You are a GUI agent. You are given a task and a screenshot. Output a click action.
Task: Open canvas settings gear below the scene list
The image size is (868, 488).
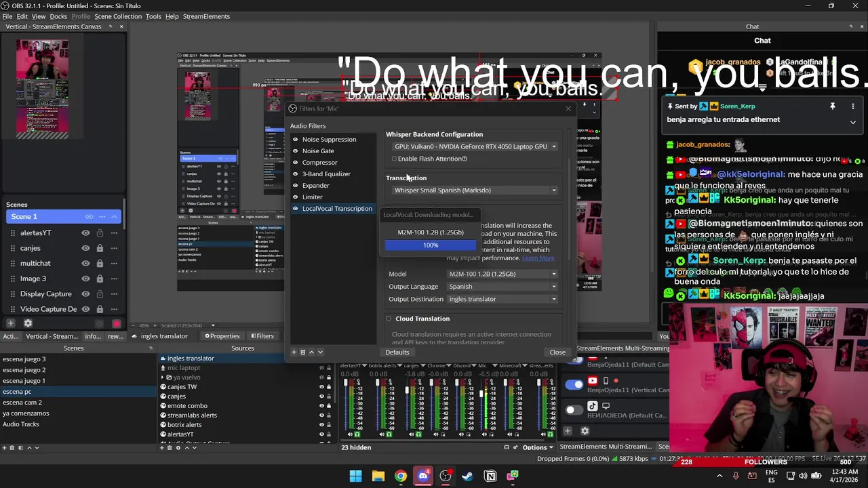28,323
